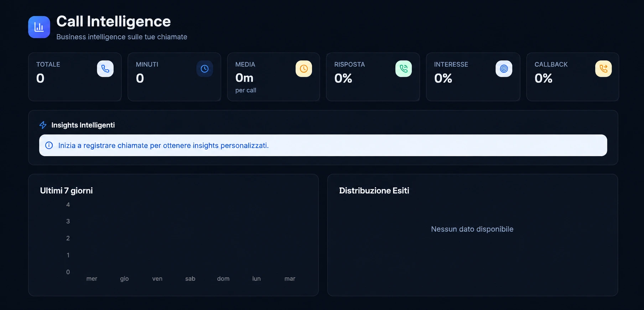Click the Call Intelligence title
Image resolution: width=644 pixels, height=310 pixels.
click(x=114, y=21)
